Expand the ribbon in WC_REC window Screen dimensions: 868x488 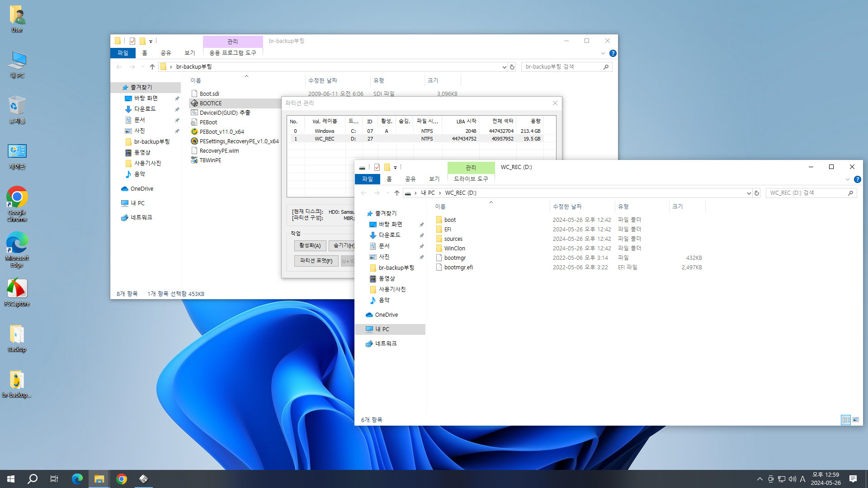tap(848, 179)
